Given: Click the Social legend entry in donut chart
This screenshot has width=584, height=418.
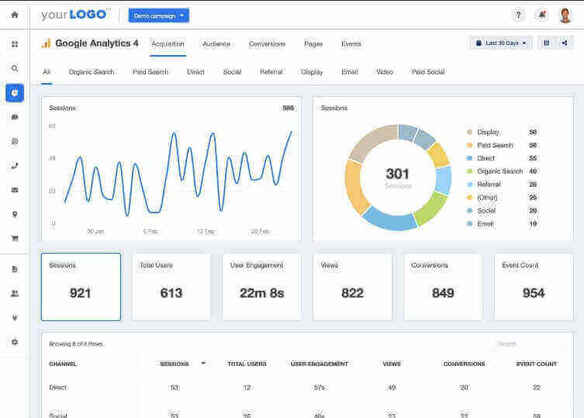Looking at the screenshot, I should point(502,211).
